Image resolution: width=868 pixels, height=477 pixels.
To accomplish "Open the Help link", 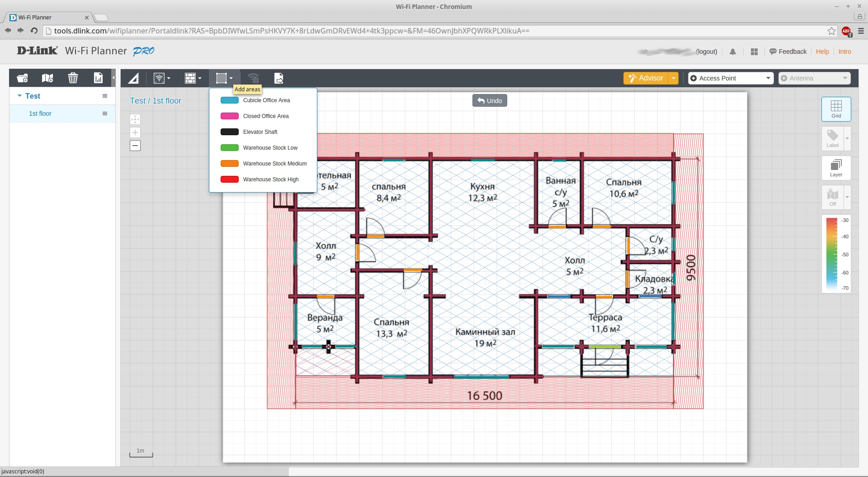I will (822, 52).
